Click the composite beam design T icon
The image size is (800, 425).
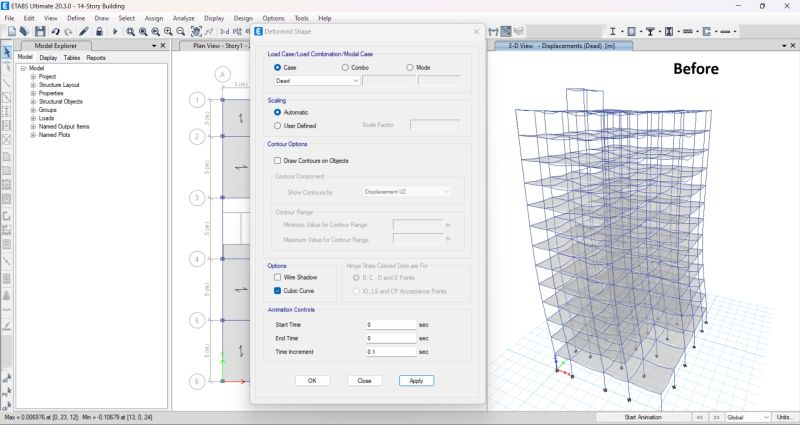coord(650,32)
